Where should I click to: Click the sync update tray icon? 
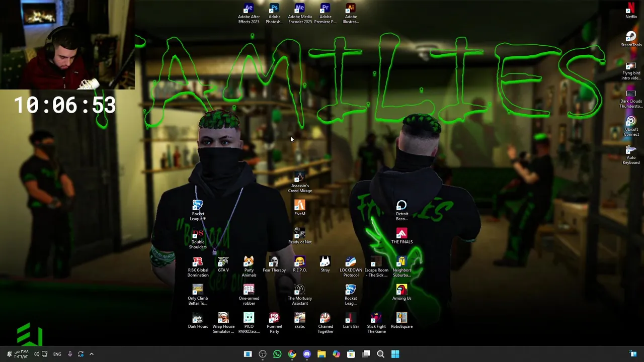(x=80, y=354)
